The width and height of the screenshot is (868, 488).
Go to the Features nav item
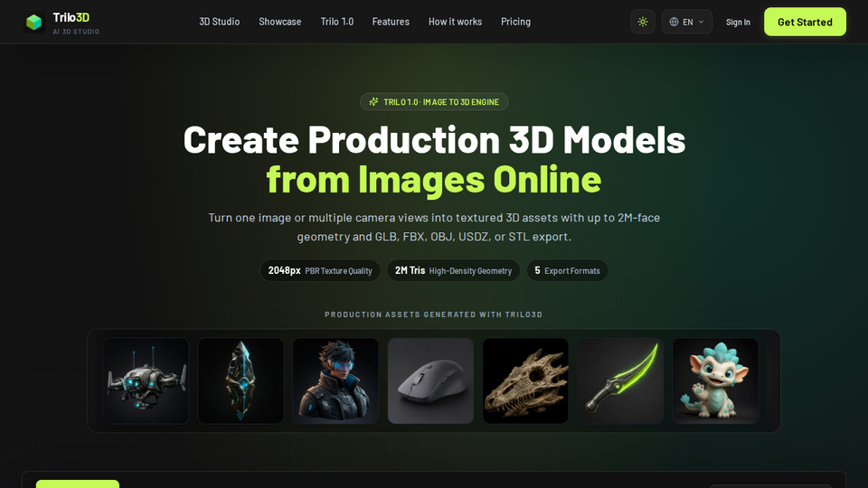tap(391, 22)
